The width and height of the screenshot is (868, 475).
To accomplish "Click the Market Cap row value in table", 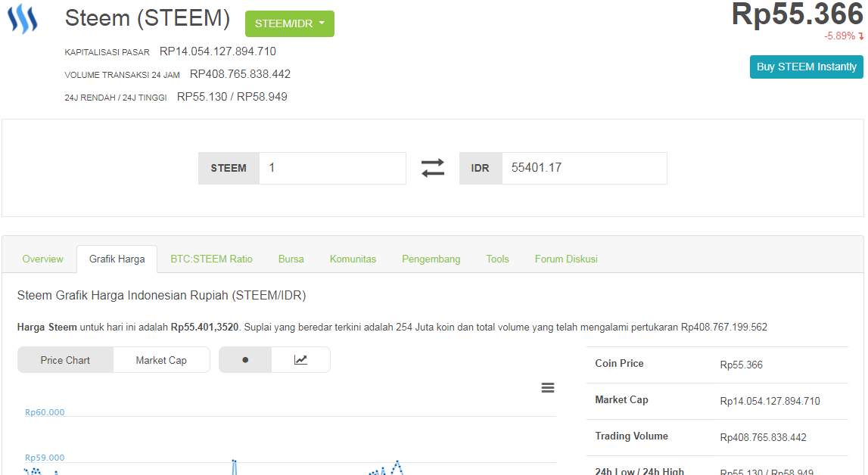I will coord(770,401).
